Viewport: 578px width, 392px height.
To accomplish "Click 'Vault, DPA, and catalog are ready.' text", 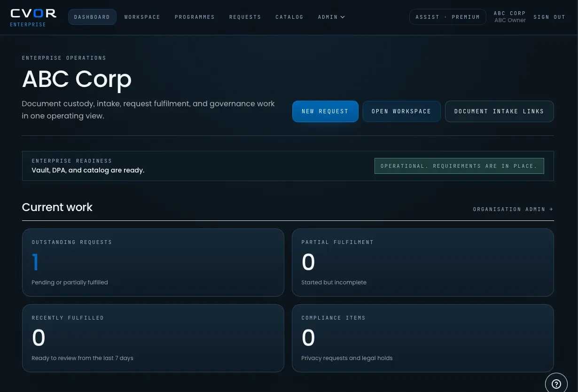I will click(88, 170).
